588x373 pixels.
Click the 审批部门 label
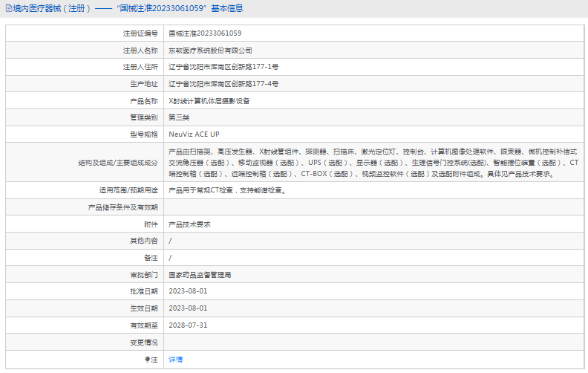tap(144, 275)
